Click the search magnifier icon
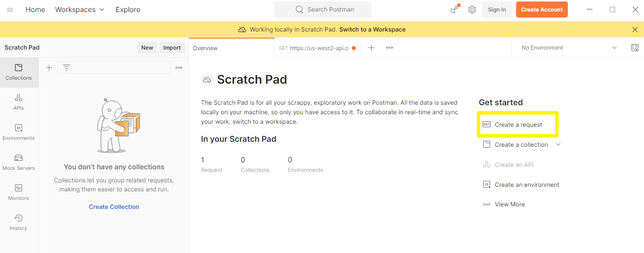The height and width of the screenshot is (253, 644). coord(300,10)
